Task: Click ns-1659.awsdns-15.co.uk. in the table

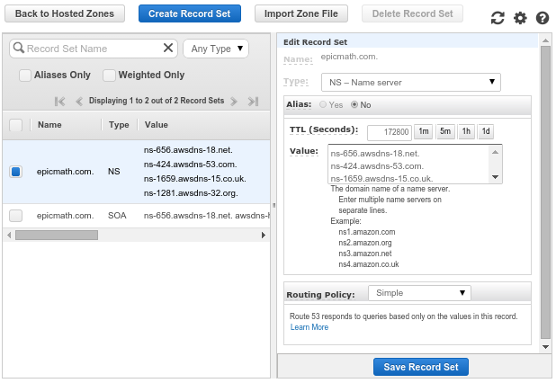Action: pos(195,179)
